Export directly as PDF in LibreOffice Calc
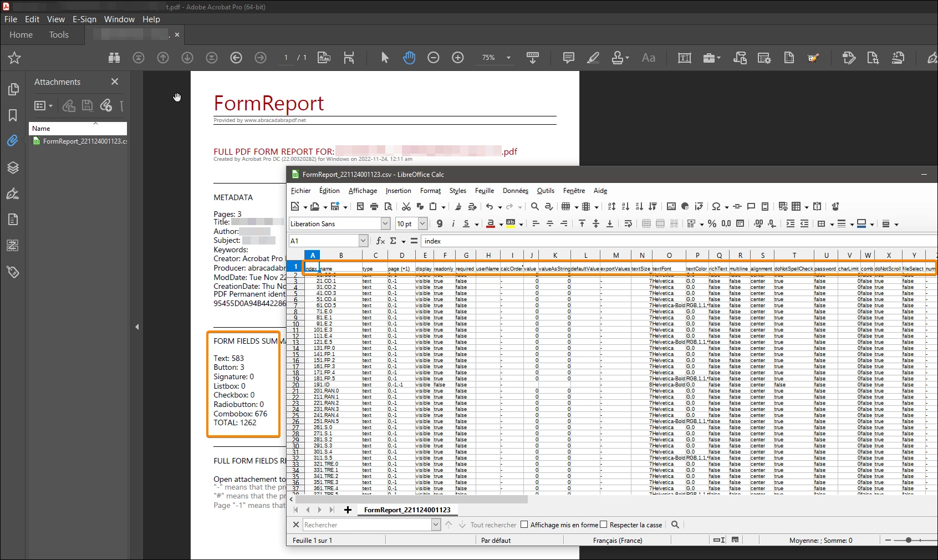The height and width of the screenshot is (560, 938). [360, 206]
